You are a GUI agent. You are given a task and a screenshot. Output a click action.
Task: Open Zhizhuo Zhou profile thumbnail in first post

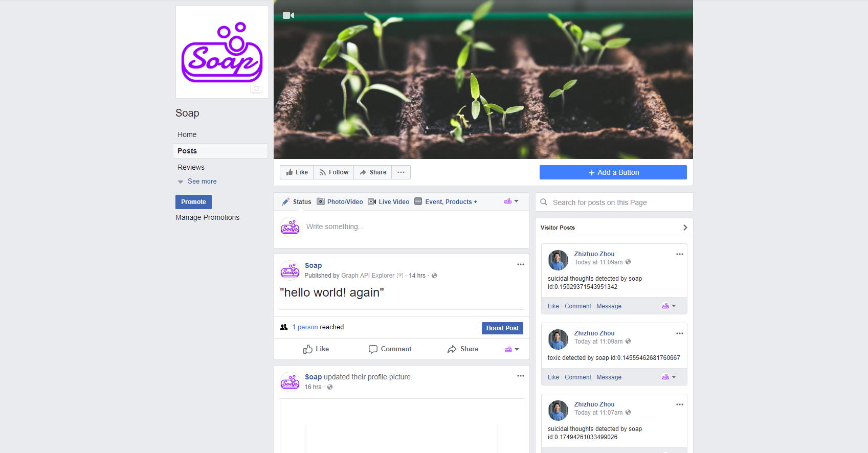click(x=558, y=260)
